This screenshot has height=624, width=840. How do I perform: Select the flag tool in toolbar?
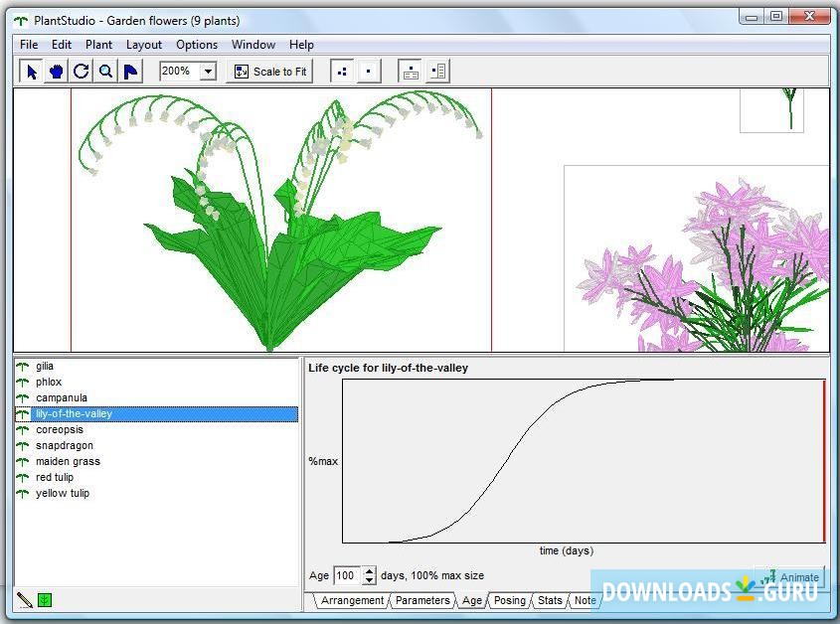tap(129, 71)
